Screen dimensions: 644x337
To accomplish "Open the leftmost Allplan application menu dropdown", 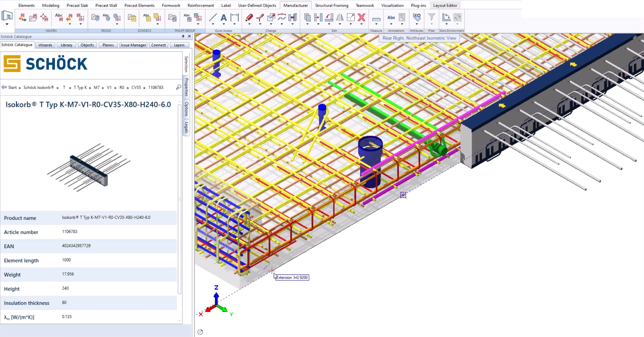I will click(x=7, y=24).
